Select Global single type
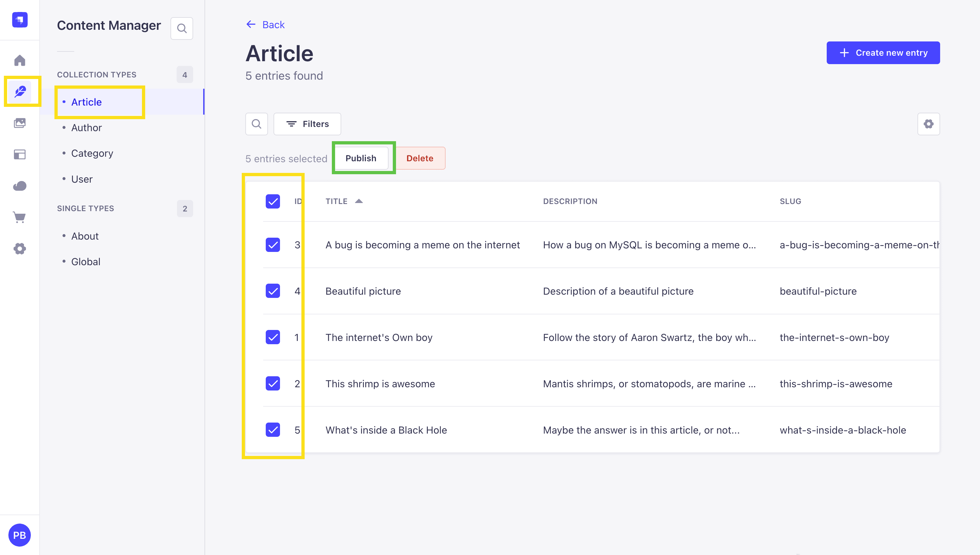The image size is (980, 555). (86, 262)
